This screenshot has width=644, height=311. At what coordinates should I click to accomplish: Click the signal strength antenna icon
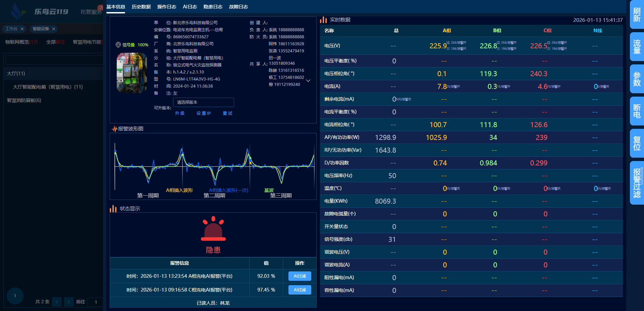(118, 45)
